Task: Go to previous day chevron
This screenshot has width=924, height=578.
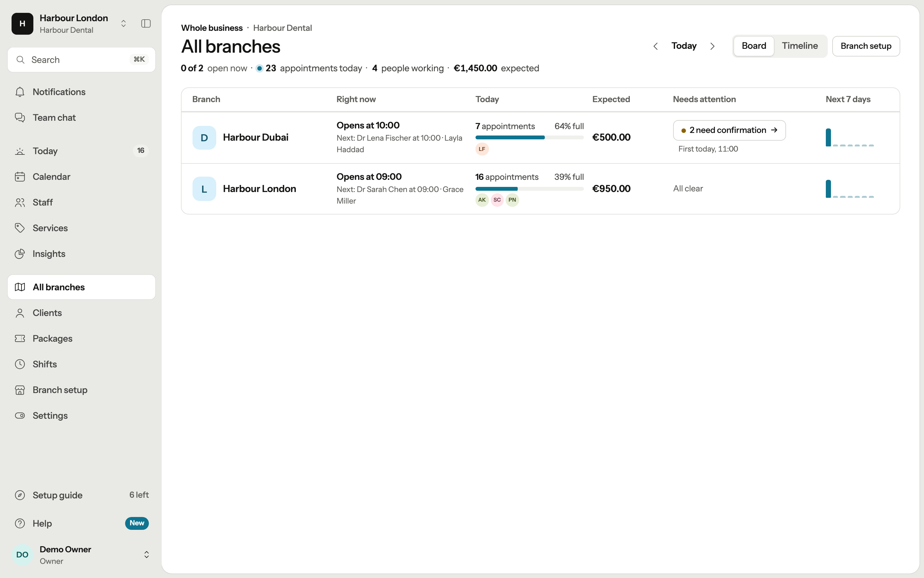Action: point(655,46)
